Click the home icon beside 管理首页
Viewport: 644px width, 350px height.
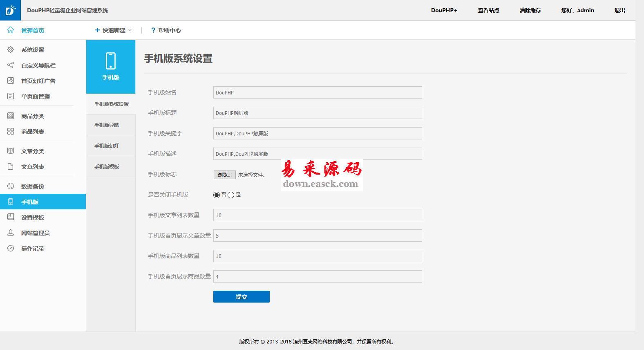(x=11, y=30)
